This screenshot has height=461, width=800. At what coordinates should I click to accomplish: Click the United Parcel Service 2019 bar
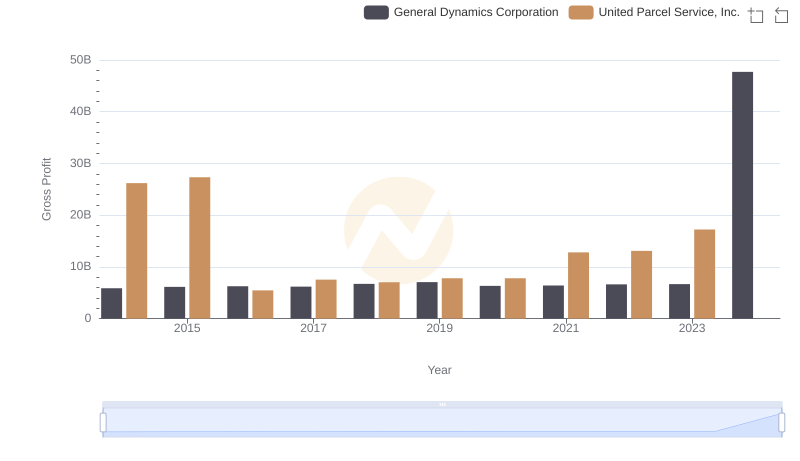tap(452, 298)
